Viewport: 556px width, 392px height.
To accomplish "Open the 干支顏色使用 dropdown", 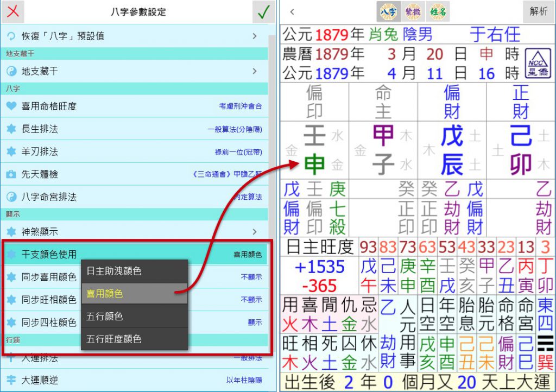I will pos(135,254).
